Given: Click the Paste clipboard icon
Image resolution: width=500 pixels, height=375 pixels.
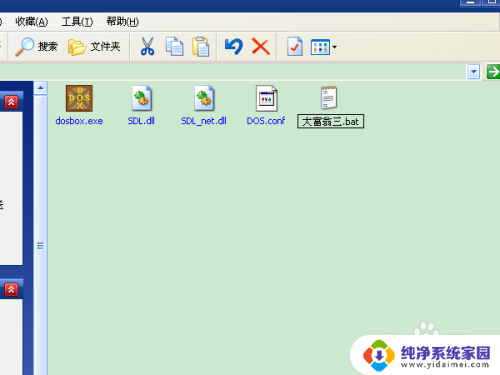Looking at the screenshot, I should pos(201,46).
